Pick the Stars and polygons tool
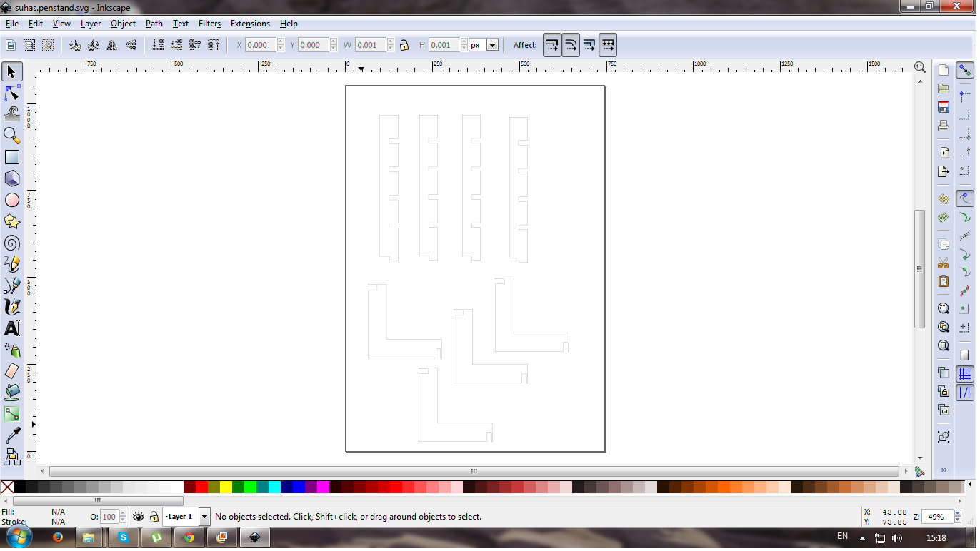 click(12, 221)
